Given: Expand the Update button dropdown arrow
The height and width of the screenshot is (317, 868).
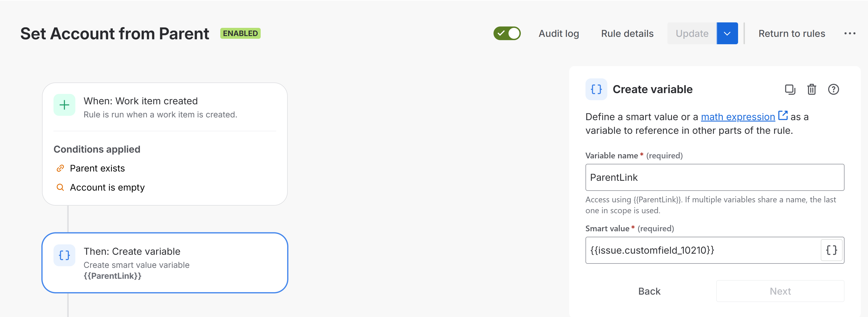Looking at the screenshot, I should [x=727, y=33].
